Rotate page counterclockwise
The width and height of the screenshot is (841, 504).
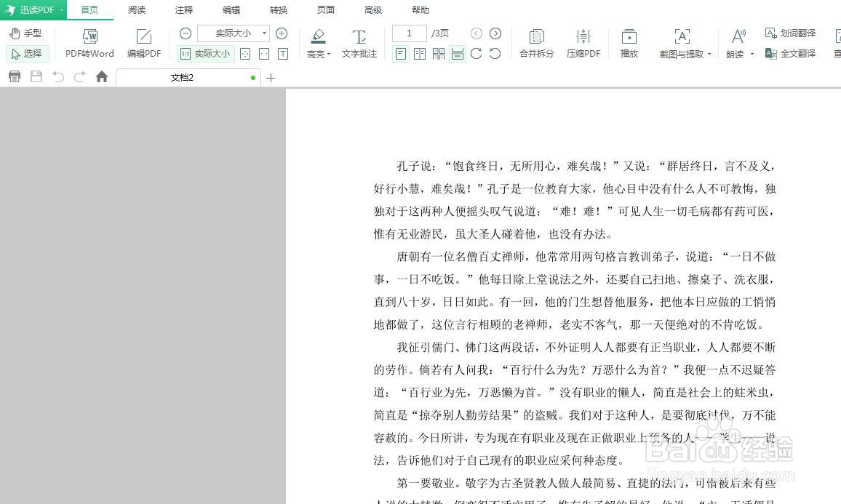(x=495, y=54)
